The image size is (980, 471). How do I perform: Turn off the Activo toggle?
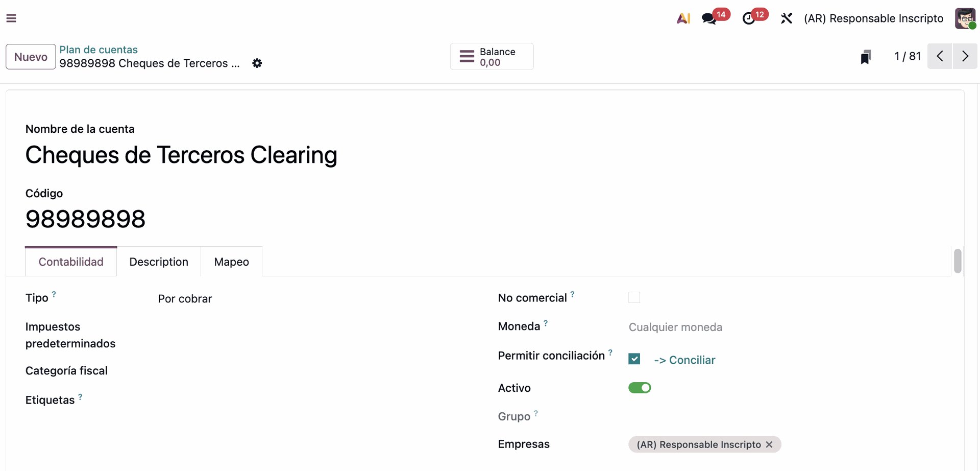point(640,388)
